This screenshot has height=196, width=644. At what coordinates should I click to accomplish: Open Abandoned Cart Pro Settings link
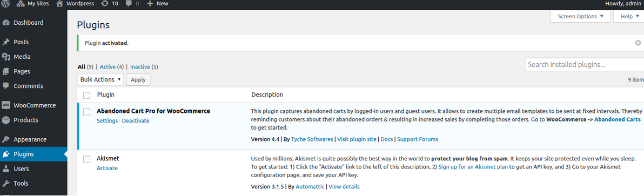pos(107,121)
